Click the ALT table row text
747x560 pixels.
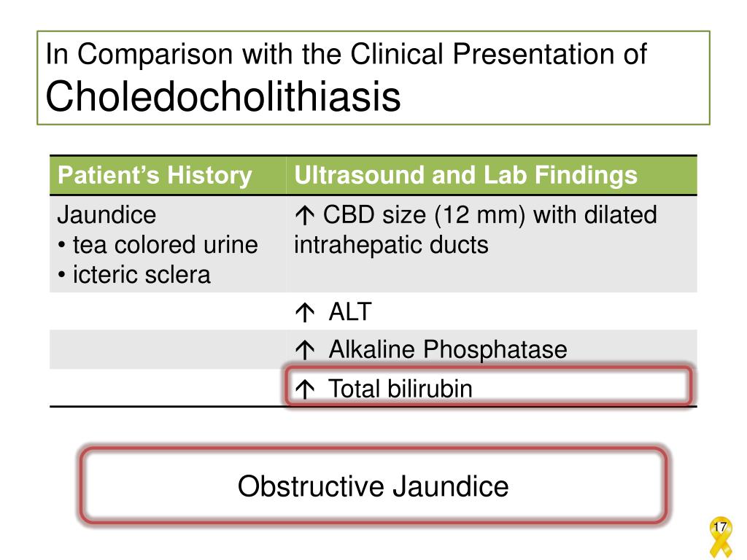pos(350,312)
